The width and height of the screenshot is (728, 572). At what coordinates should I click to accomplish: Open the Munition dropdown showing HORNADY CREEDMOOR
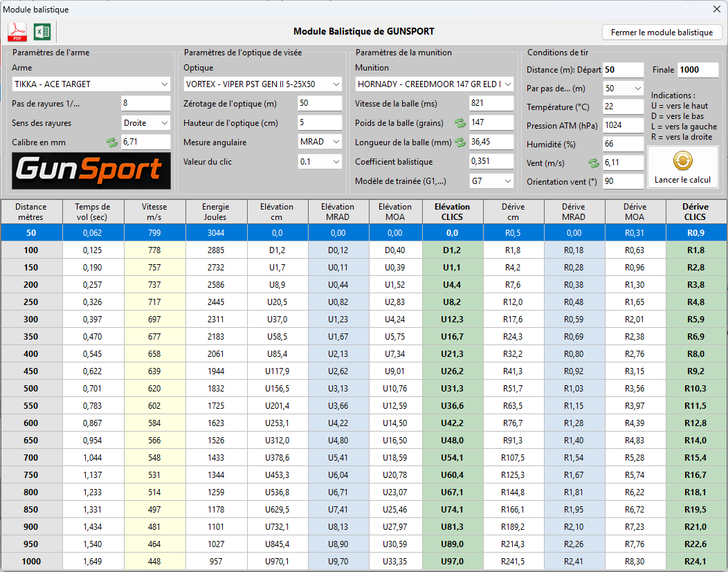click(x=434, y=84)
